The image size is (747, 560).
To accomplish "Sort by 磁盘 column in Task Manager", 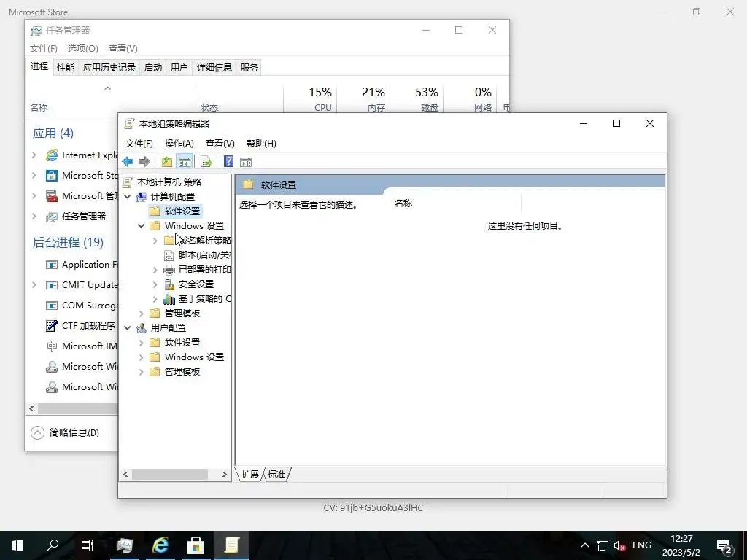I will (x=417, y=99).
